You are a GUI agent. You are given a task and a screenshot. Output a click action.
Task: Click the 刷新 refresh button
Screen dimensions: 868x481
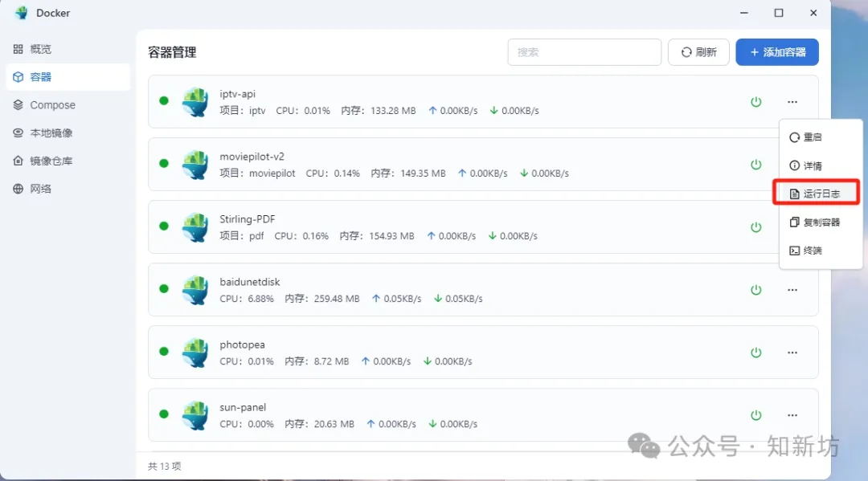[698, 52]
